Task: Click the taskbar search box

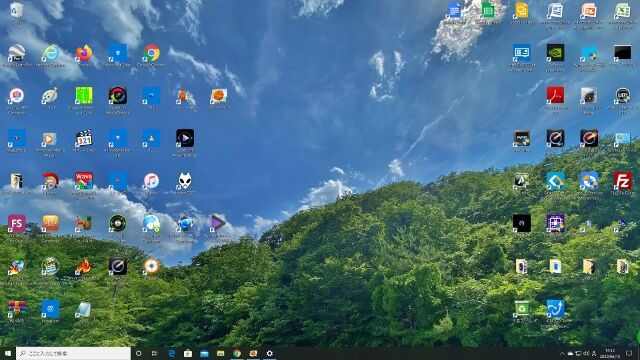Action: [73, 353]
